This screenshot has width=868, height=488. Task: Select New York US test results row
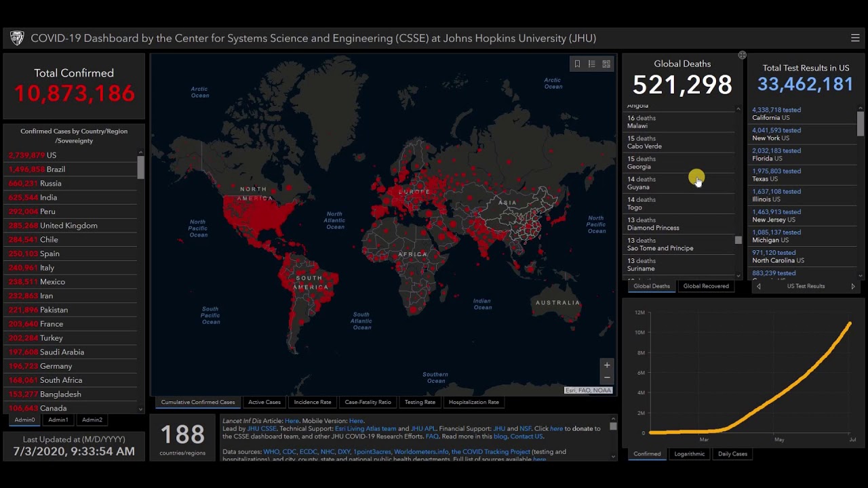click(x=803, y=134)
